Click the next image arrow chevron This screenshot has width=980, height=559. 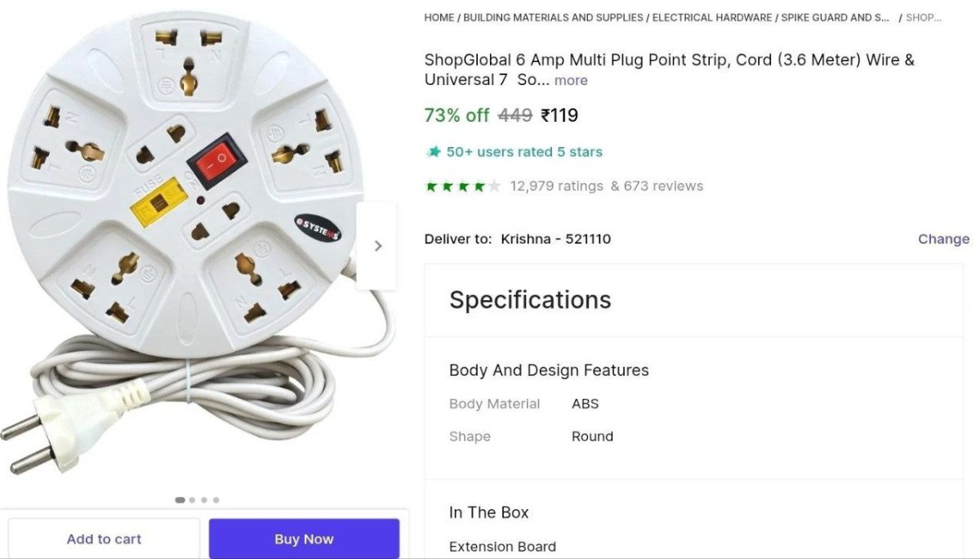(377, 246)
